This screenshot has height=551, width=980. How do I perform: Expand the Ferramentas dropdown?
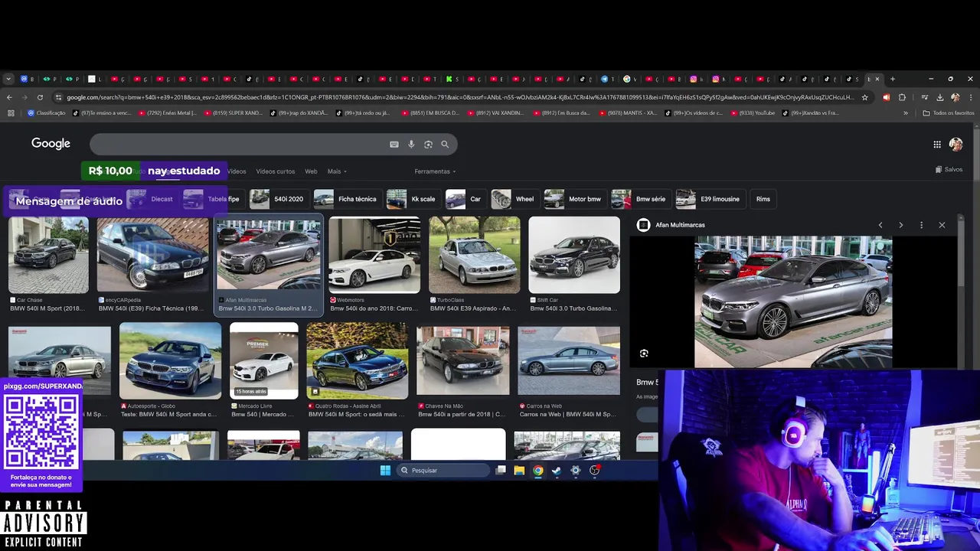tap(435, 171)
